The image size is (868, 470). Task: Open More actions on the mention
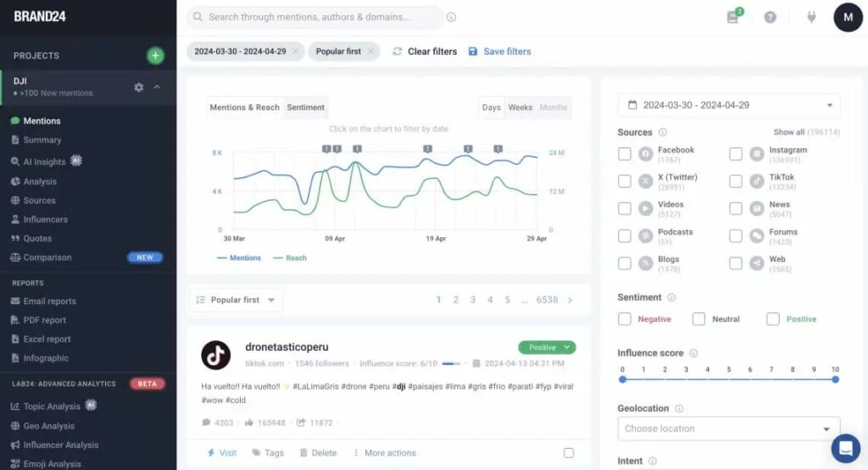(385, 453)
